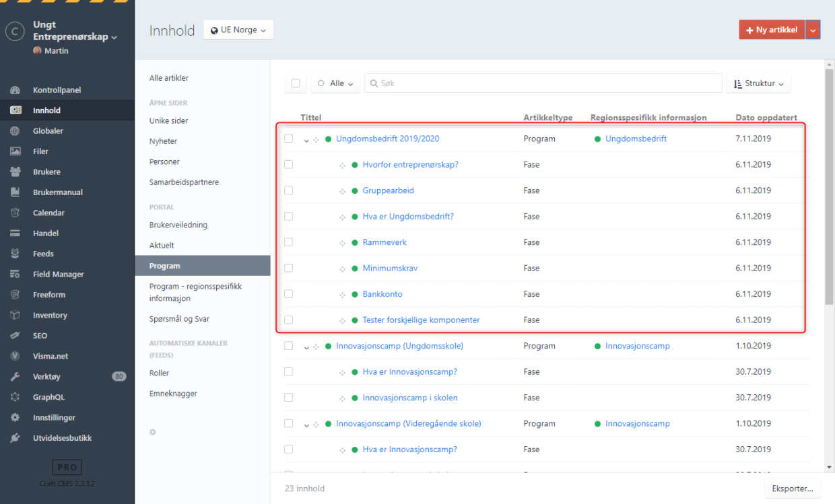Select Spørsmål og Svar in sidebar
Screen dimensions: 835x504
coord(179,319)
